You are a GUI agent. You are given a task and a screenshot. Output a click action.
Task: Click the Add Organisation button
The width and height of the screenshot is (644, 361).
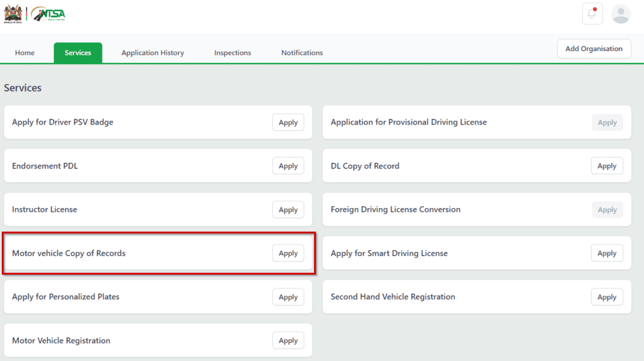[x=594, y=48]
